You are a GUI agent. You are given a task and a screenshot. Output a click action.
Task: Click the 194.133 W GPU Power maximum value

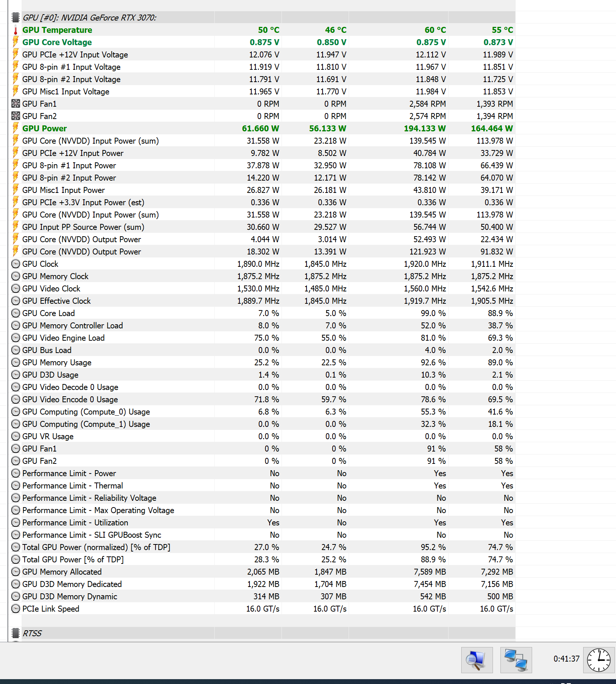click(425, 128)
